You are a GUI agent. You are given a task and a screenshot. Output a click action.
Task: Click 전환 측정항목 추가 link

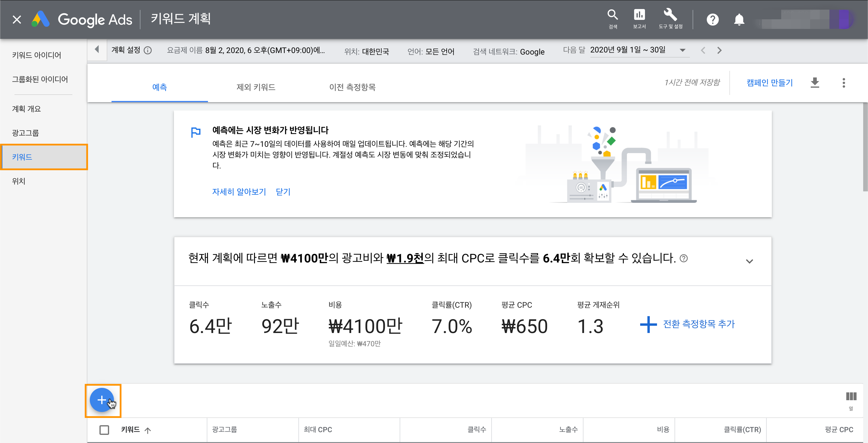click(x=699, y=324)
